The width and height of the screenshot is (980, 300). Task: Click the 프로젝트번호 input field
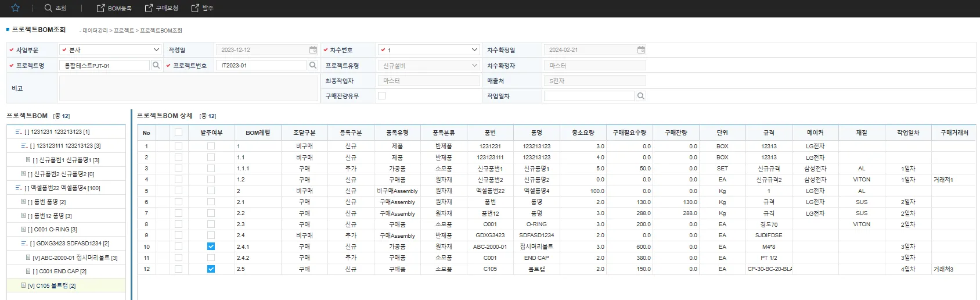pos(261,66)
